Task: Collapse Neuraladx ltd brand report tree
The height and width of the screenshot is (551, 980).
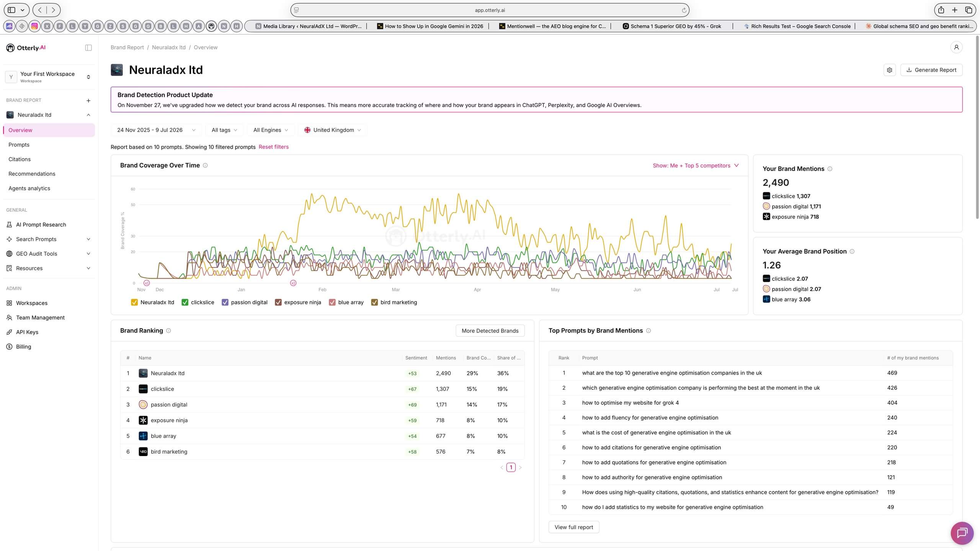Action: point(88,115)
